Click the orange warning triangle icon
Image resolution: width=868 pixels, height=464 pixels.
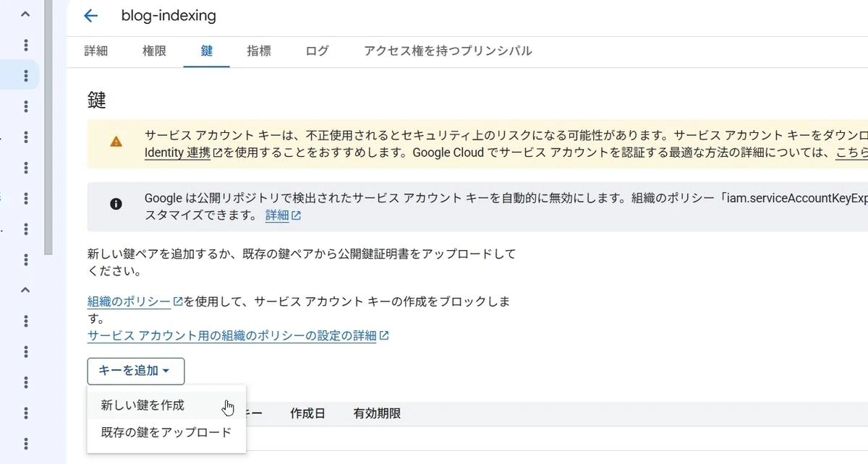point(116,142)
